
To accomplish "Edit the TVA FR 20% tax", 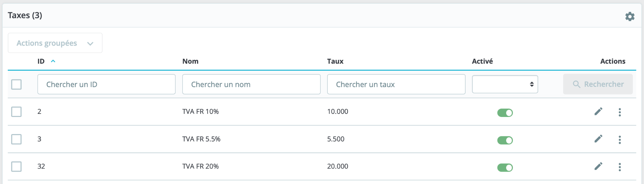I will click(x=598, y=166).
